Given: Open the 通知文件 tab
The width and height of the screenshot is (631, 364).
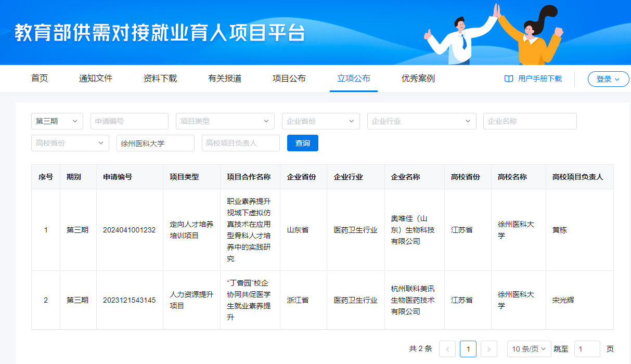Looking at the screenshot, I should [96, 79].
